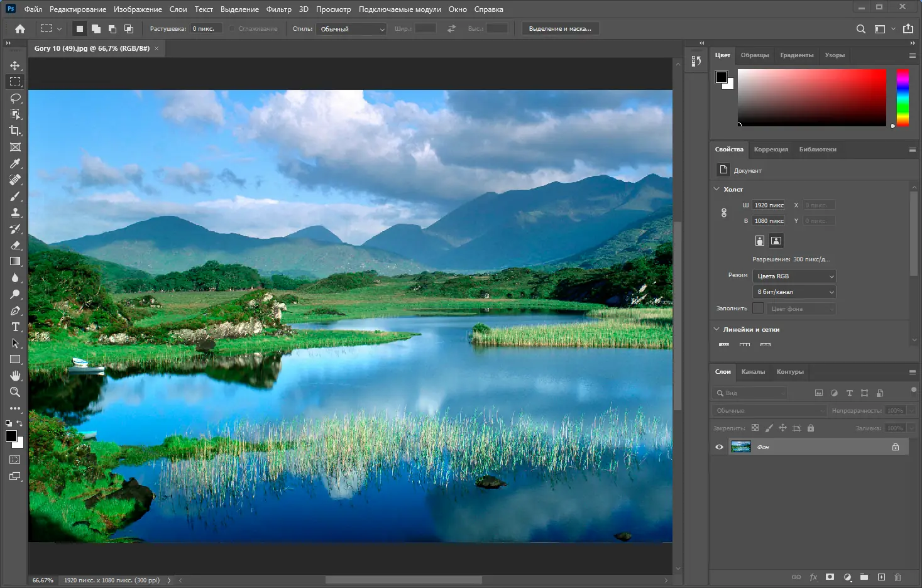Select the Brush tool
Screen dimensions: 922x588
point(15,196)
